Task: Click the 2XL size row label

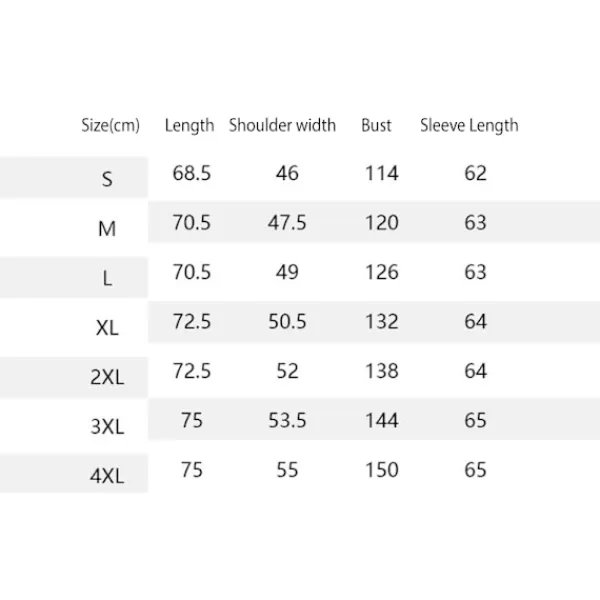Action: click(x=107, y=378)
